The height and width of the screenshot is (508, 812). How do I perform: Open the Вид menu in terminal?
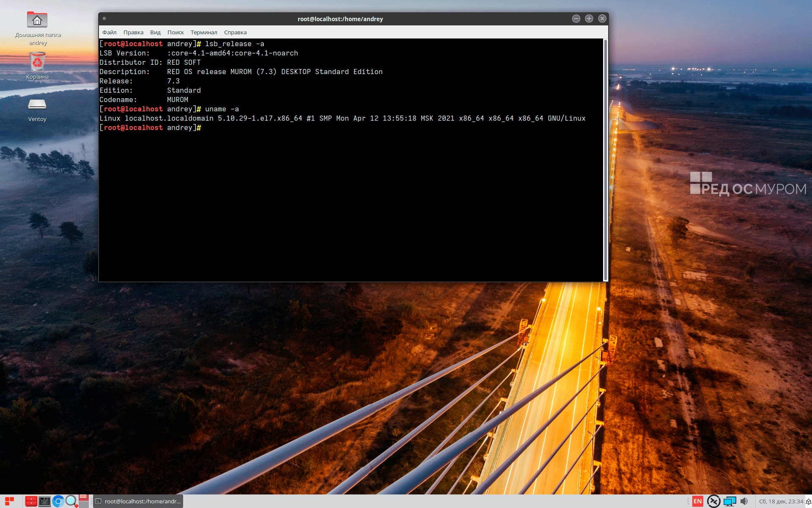155,32
